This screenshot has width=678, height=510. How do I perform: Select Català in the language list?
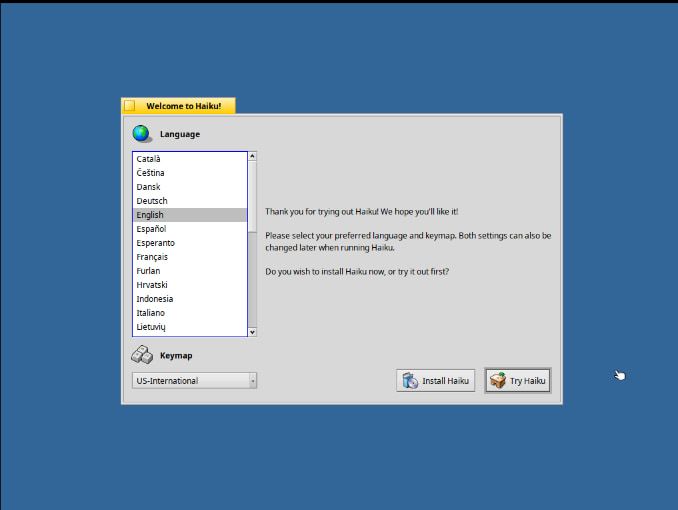(x=190, y=159)
